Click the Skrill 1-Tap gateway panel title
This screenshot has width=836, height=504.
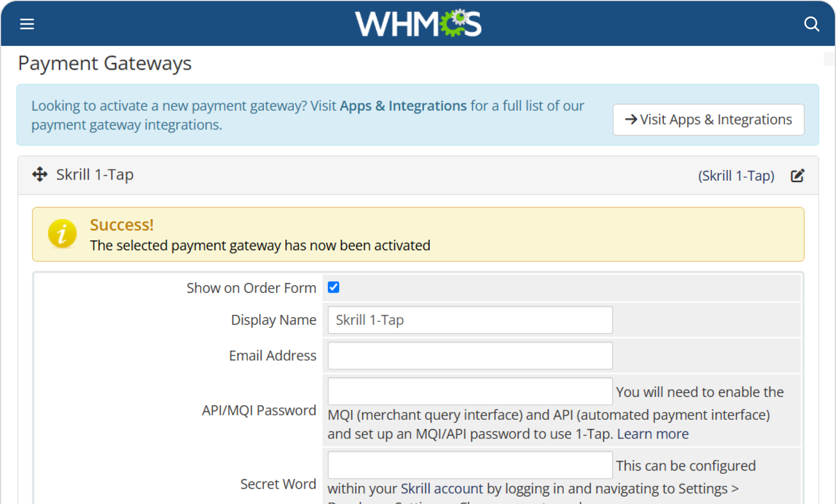pyautogui.click(x=95, y=175)
